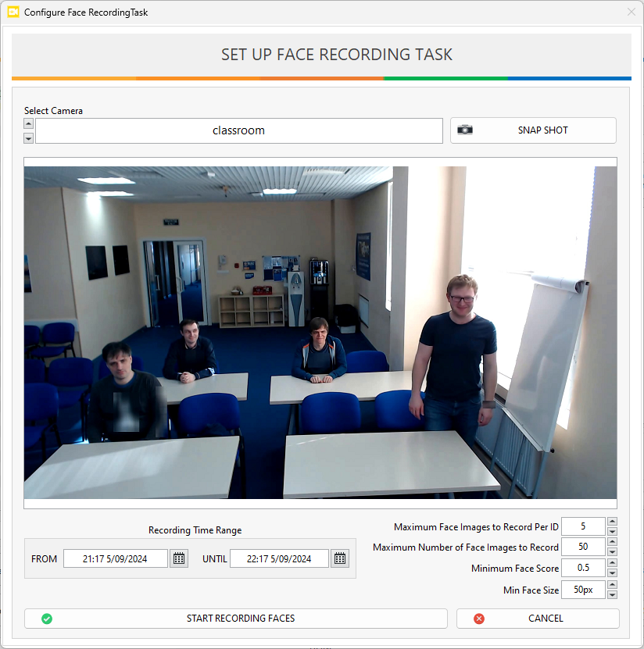
Task: Click the SNAP SHOT button
Action: tap(533, 130)
